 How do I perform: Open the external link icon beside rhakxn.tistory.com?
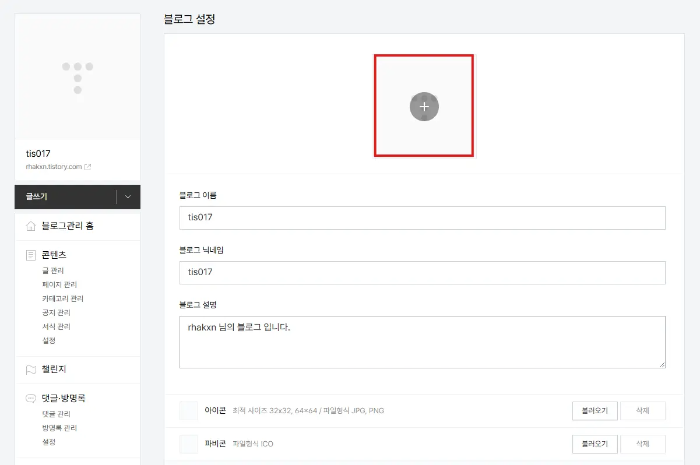(88, 167)
